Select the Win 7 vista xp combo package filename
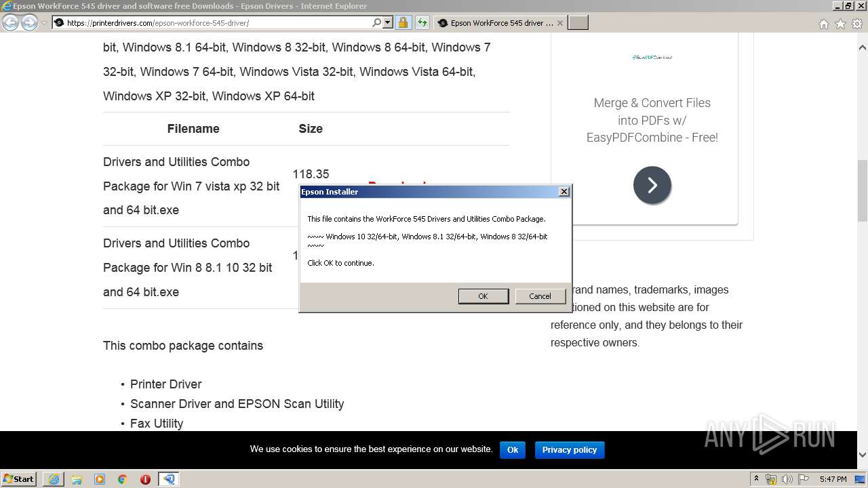Screen dimensions: 868x488 tap(191, 186)
